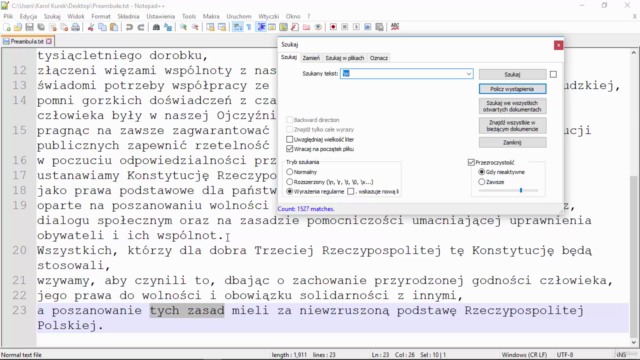The image size is (640, 360).
Task: Click the Open file toolbar icon
Action: (18, 27)
